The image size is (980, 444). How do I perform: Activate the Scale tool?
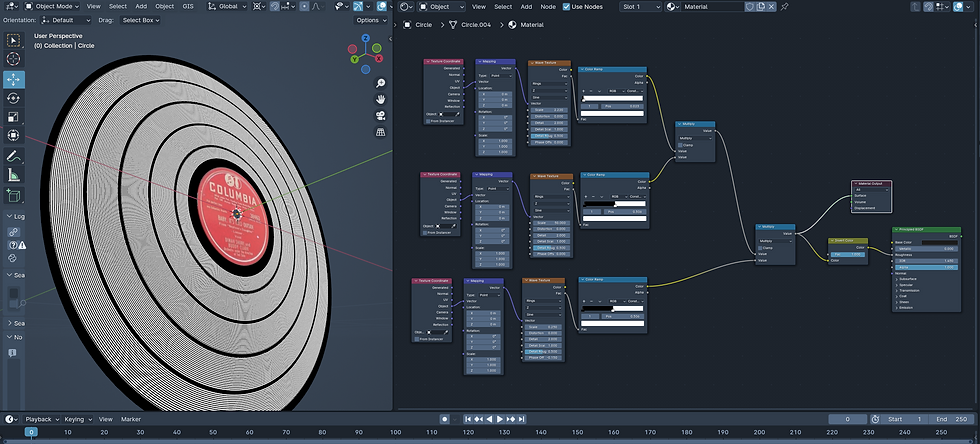14,117
